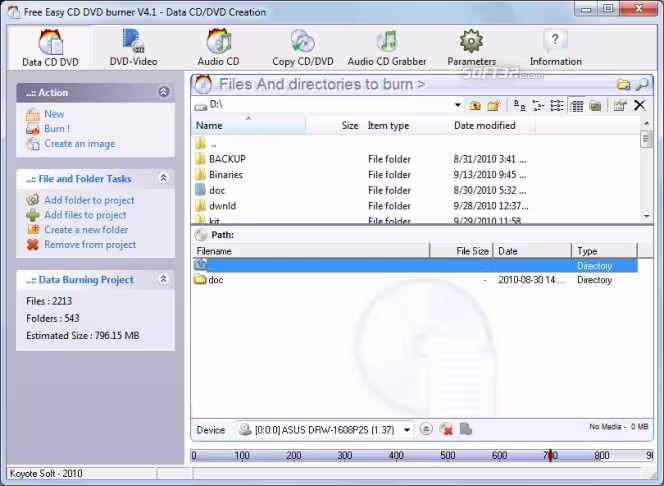Click the eject disc icon
664x486 pixels.
pos(426,429)
